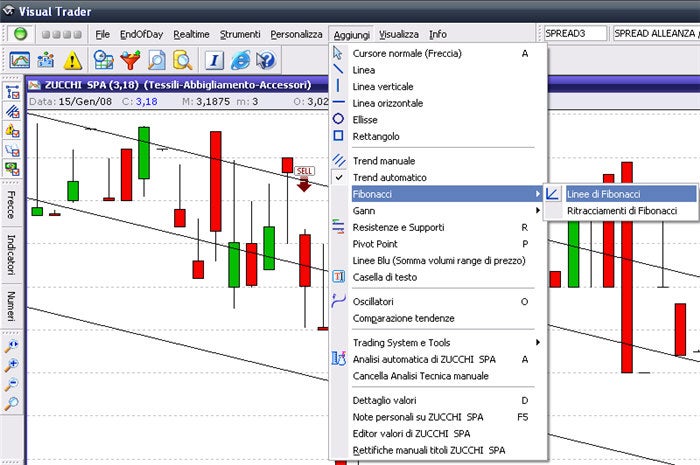
Task: Click the top icon in left sidebar
Action: tap(12, 92)
